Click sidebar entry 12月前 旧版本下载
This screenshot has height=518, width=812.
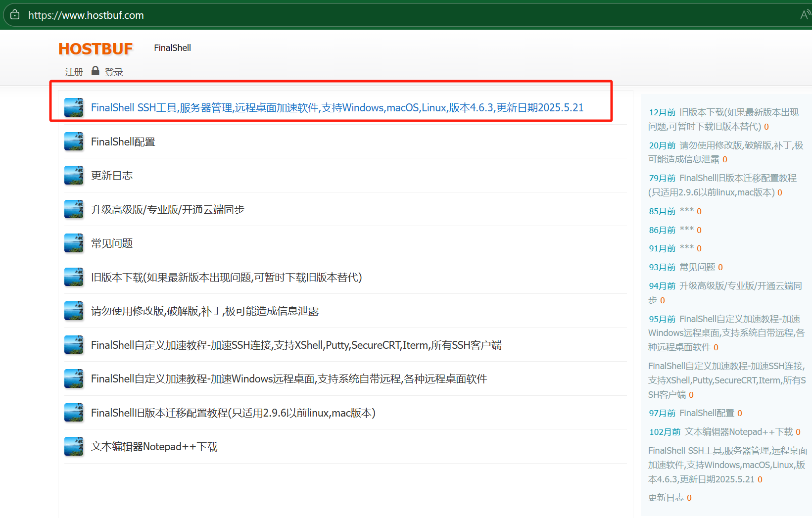click(723, 119)
